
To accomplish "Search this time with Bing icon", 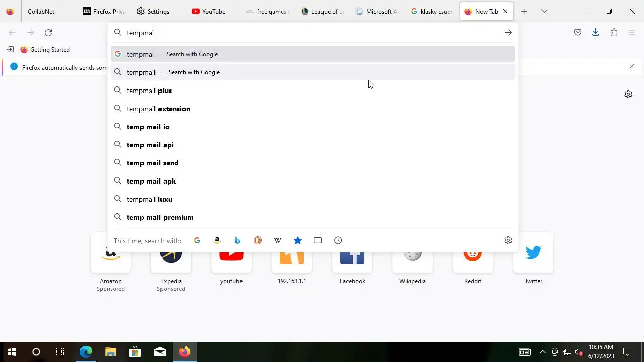I will (x=237, y=240).
